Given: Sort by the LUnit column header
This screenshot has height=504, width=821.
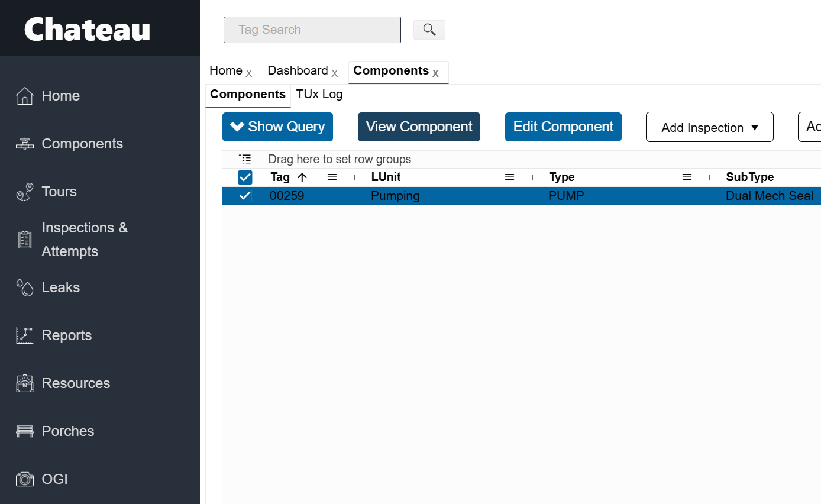Looking at the screenshot, I should click(386, 177).
